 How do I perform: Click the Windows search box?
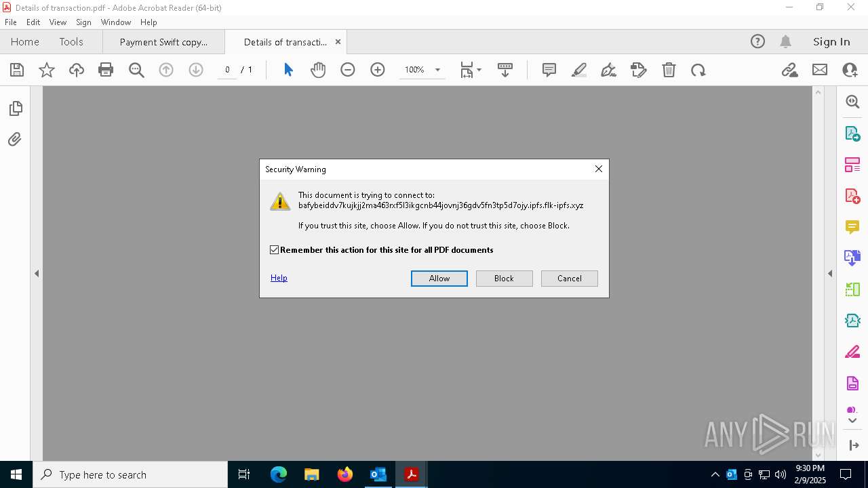click(x=130, y=474)
